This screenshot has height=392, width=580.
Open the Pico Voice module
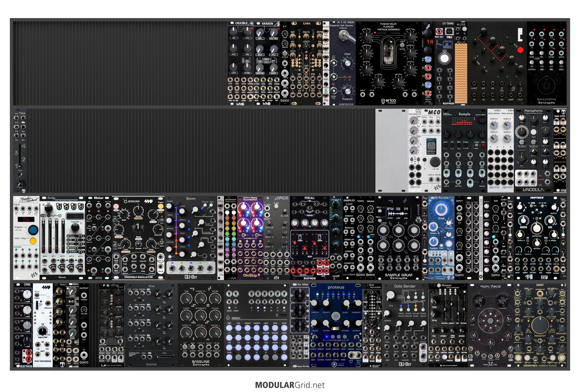361,238
